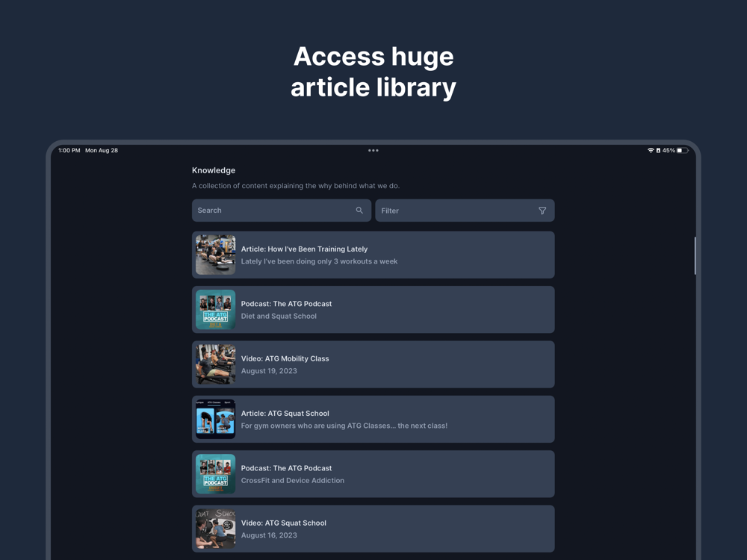Click the August 16, 2023 date text
The width and height of the screenshot is (747, 560).
click(269, 535)
